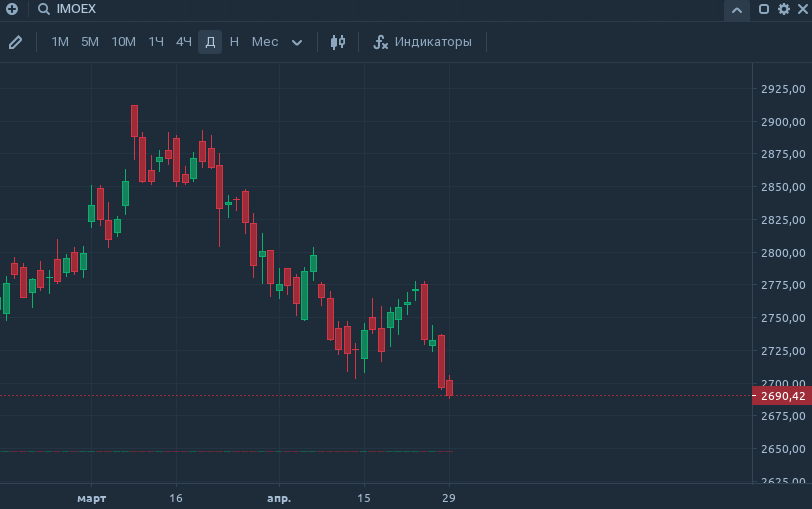Viewport: 812px width, 509px height.
Task: Open the candlestick chart type selector
Action: point(338,42)
